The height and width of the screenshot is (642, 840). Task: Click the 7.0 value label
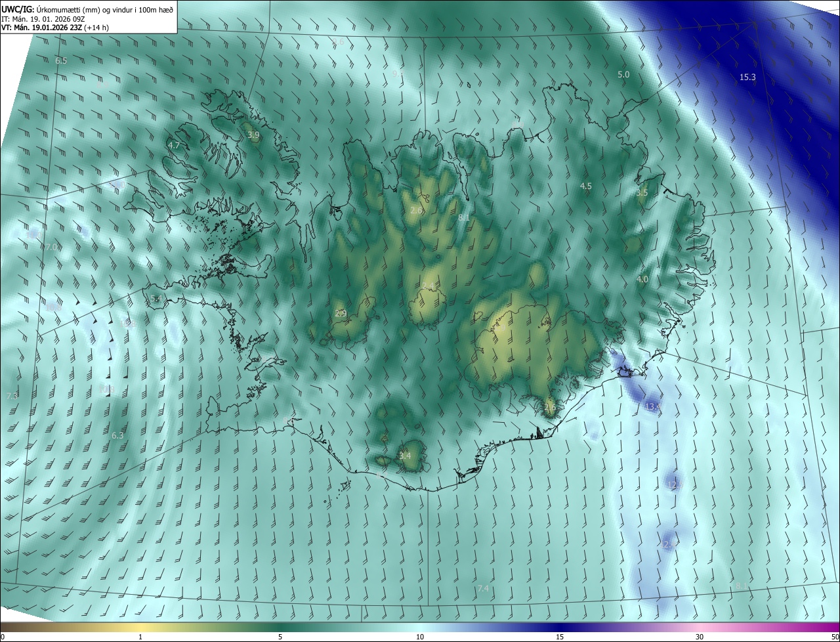51,247
